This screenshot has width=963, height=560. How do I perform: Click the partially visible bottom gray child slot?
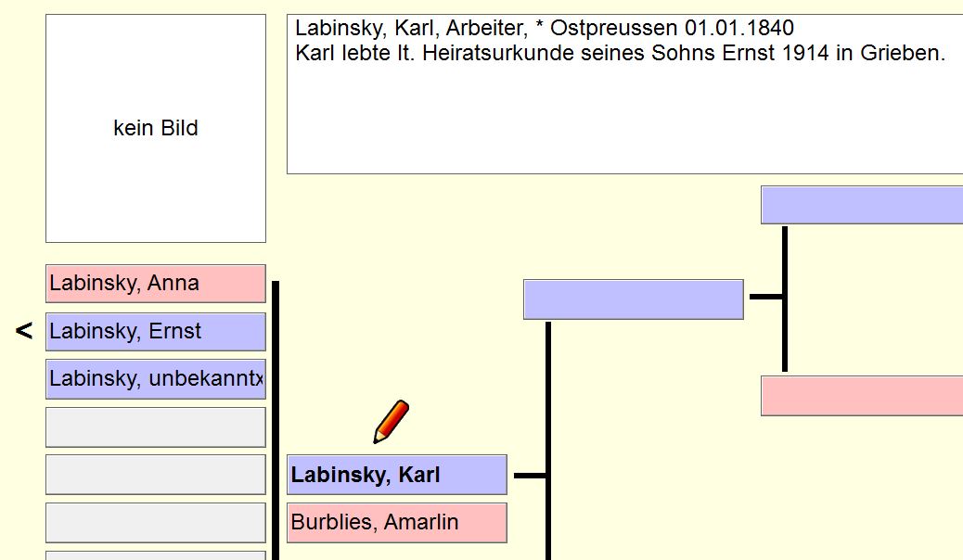(x=156, y=555)
